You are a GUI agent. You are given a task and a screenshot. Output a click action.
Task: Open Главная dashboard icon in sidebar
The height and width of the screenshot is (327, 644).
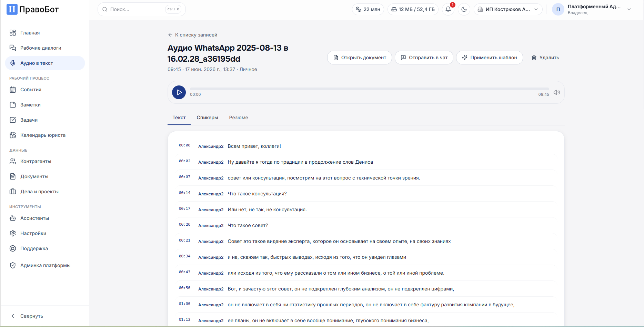click(x=13, y=33)
